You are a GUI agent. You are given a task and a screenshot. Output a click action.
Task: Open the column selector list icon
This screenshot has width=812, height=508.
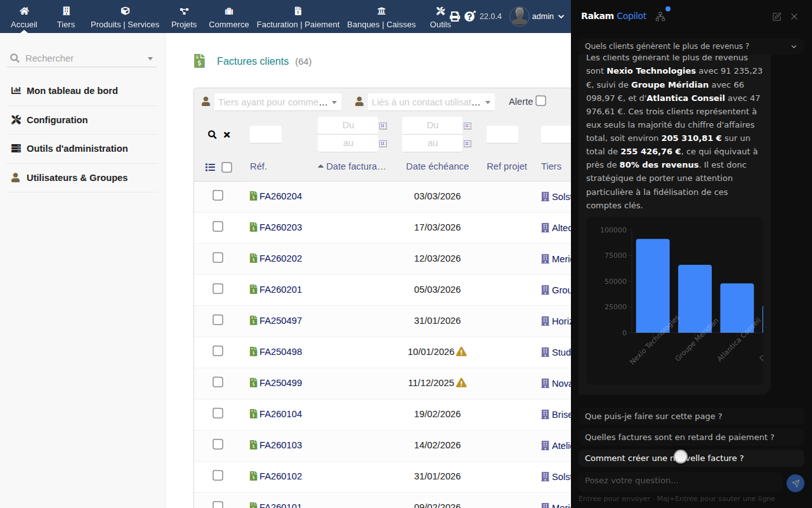(x=211, y=167)
